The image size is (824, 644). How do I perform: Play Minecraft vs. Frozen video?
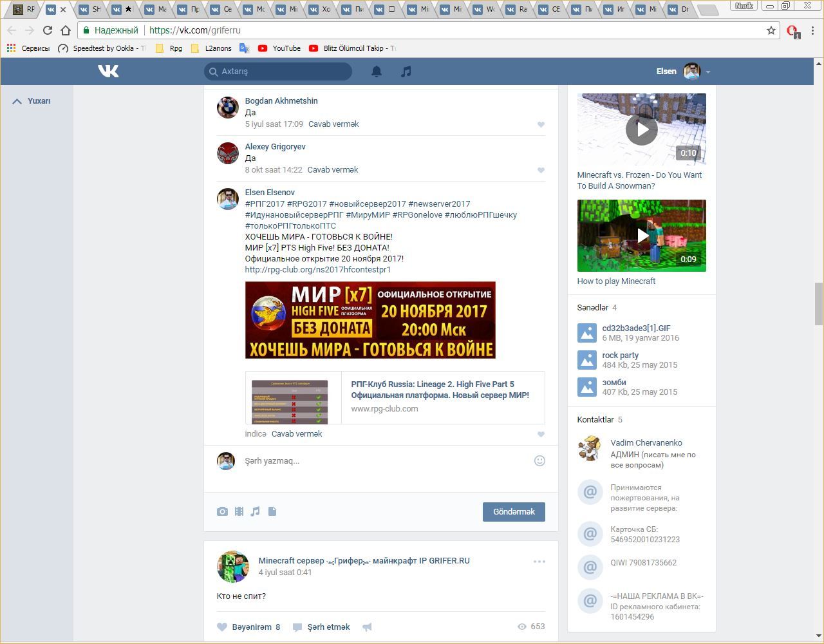click(641, 129)
